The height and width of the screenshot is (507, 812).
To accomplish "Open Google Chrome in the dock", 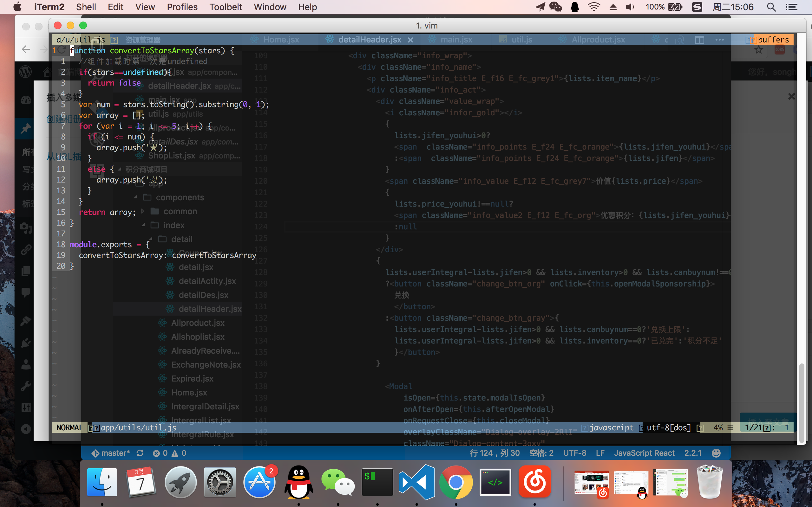I will (x=456, y=482).
